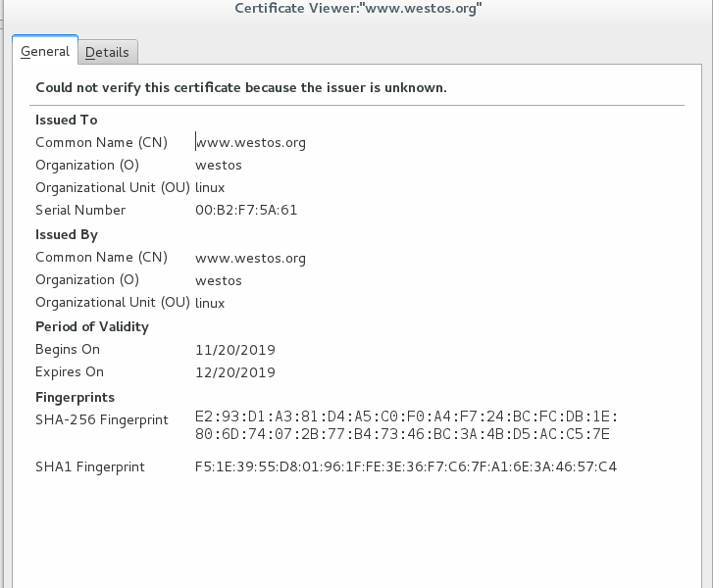Click the SHA1 Fingerprint label
The image size is (713, 588).
(x=90, y=467)
